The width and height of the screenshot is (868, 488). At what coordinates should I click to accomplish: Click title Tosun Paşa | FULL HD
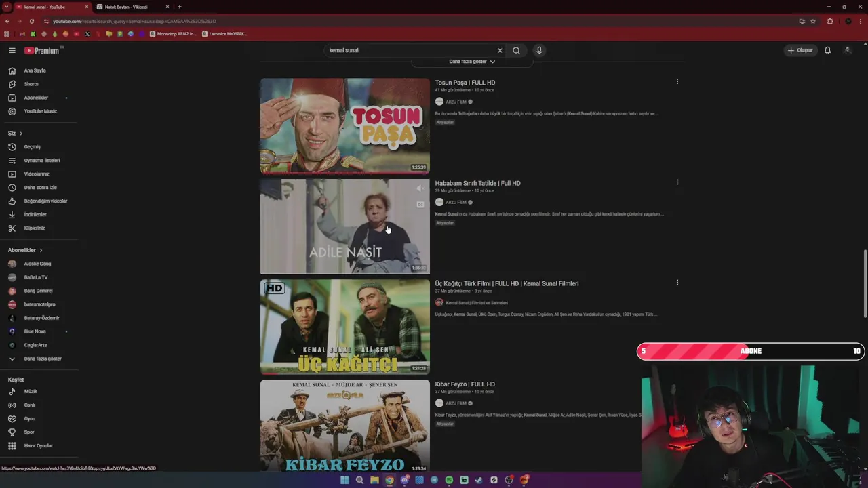(x=465, y=83)
